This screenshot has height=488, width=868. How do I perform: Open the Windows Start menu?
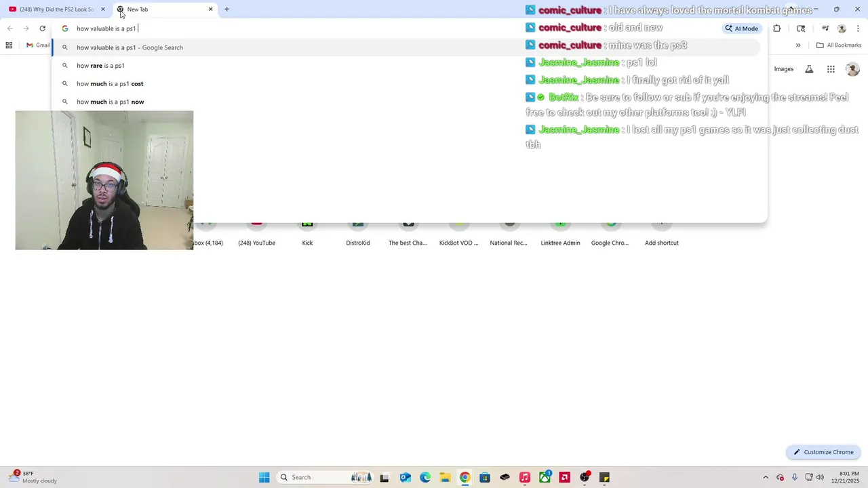(x=264, y=477)
